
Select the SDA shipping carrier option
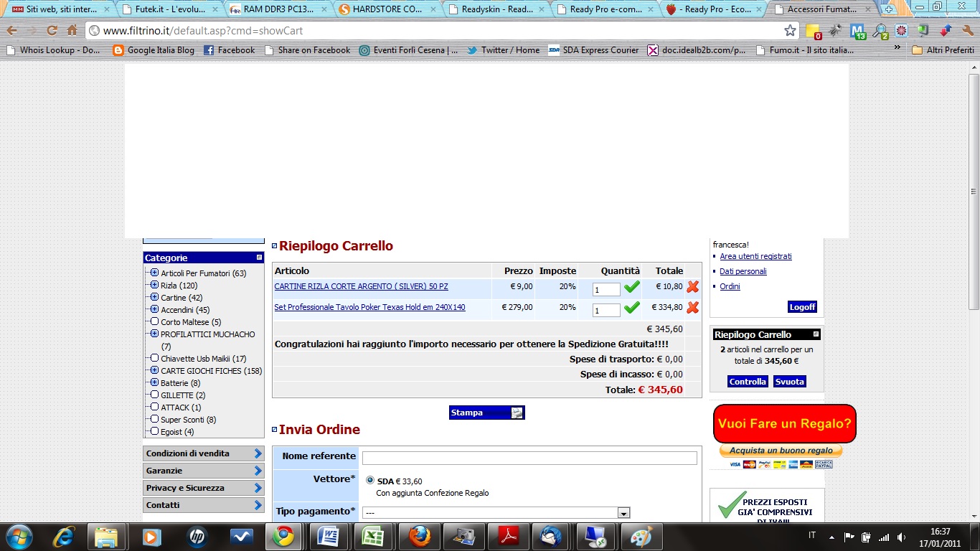(370, 481)
